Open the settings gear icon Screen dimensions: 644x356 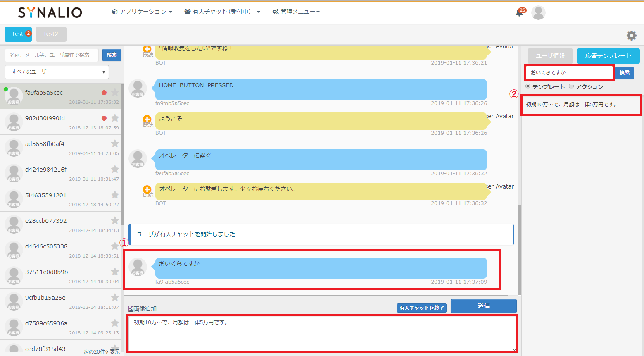pos(631,36)
